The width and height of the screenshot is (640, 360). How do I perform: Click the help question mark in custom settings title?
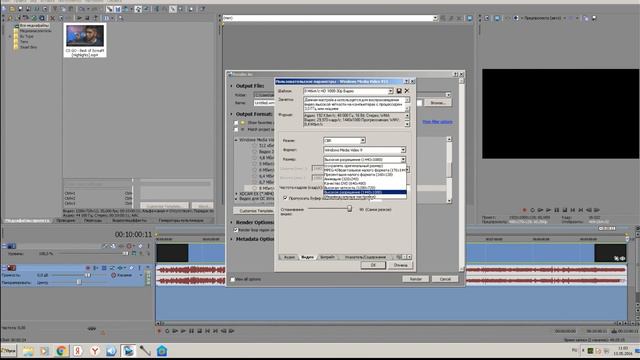coord(406,82)
